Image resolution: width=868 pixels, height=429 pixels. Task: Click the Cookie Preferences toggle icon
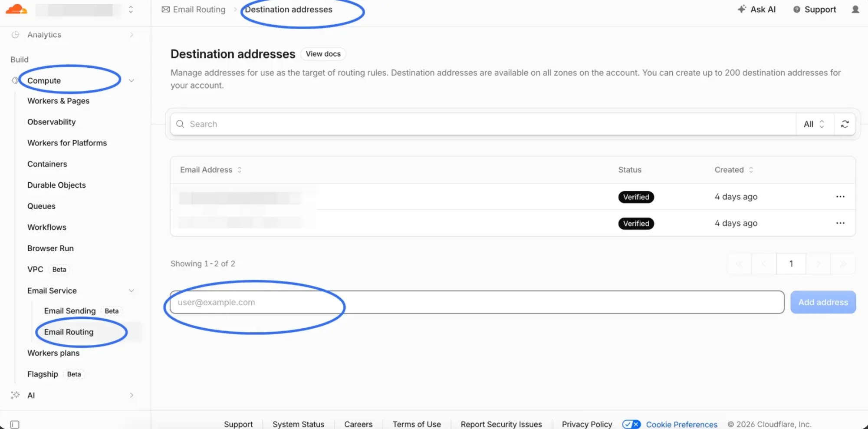tap(631, 424)
